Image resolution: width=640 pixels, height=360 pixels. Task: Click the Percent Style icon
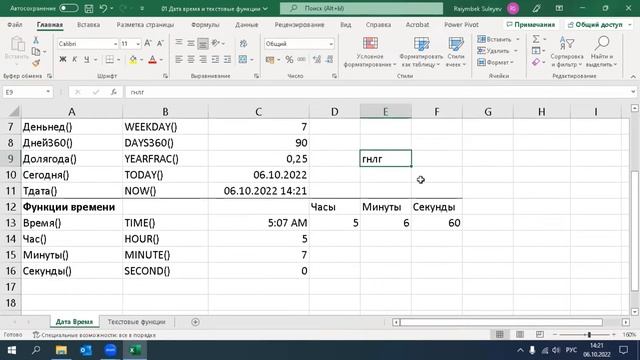coord(289,60)
